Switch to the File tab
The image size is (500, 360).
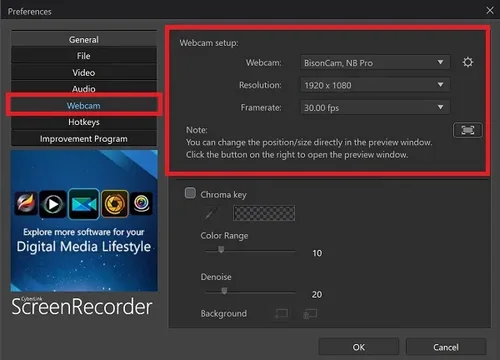tap(84, 56)
